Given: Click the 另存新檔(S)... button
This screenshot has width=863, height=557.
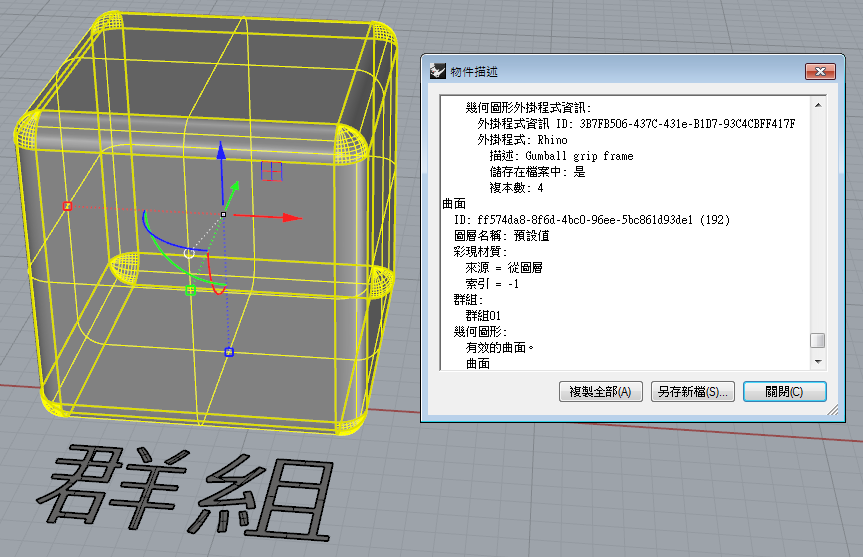Looking at the screenshot, I should coord(692,392).
